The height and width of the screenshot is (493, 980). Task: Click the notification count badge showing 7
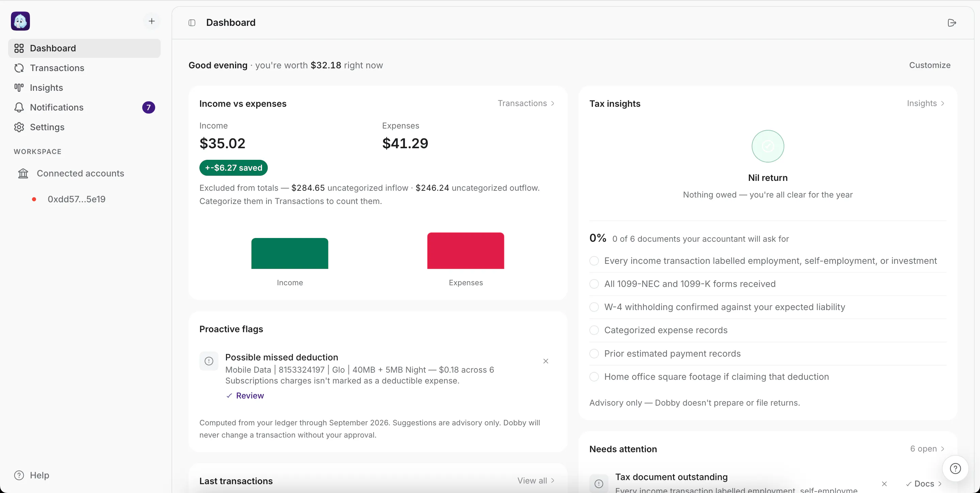tap(148, 107)
